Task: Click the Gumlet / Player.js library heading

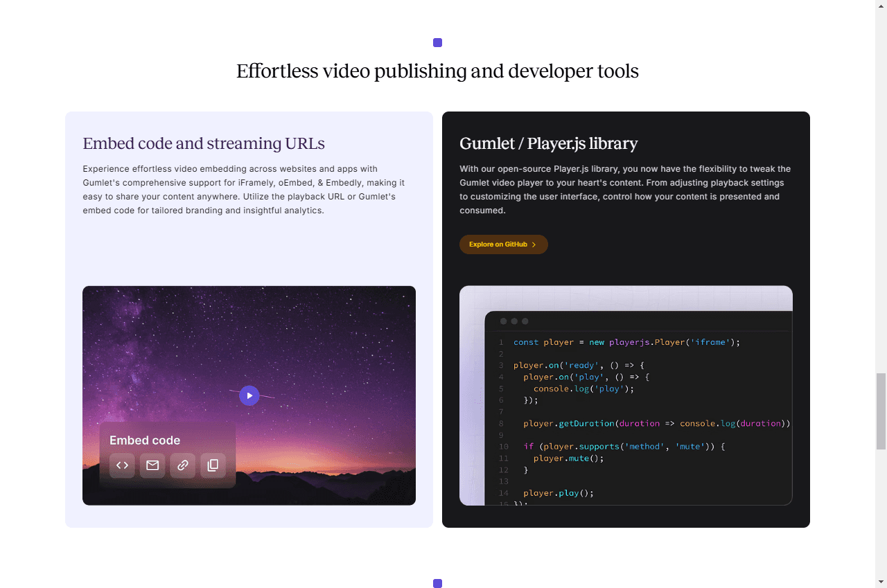Action: click(549, 143)
